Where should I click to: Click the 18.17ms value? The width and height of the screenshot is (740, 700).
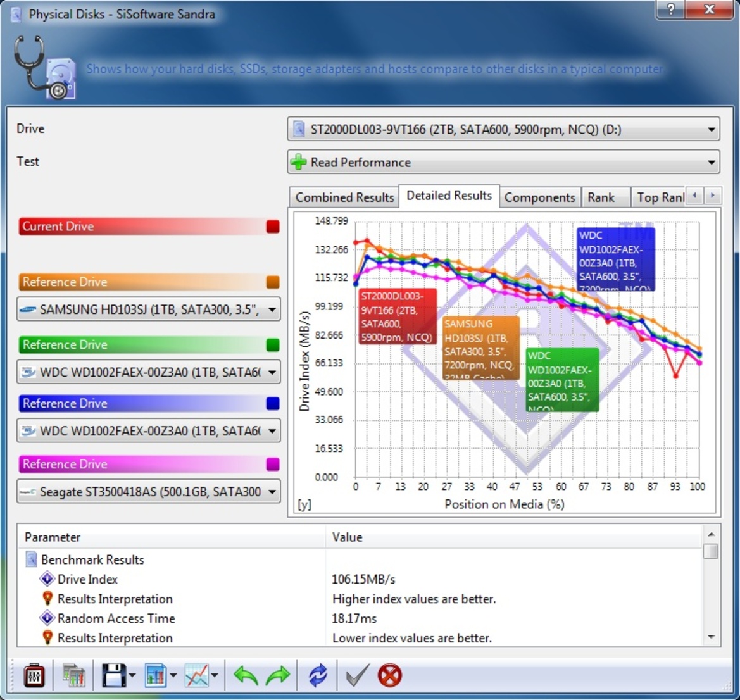click(x=354, y=618)
